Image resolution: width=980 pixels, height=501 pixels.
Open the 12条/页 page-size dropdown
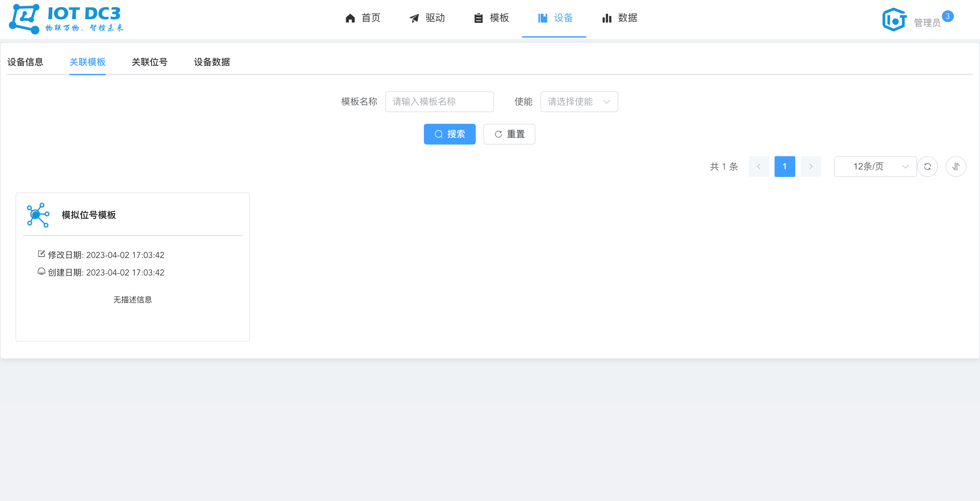[x=875, y=166]
